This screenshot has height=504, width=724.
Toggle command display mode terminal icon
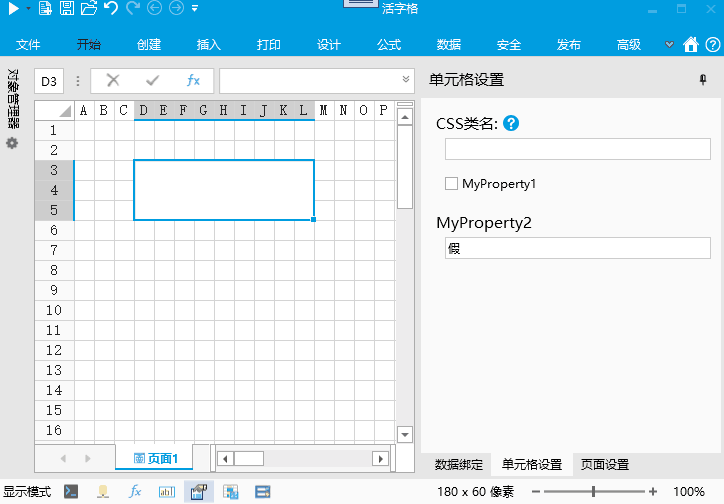71,492
